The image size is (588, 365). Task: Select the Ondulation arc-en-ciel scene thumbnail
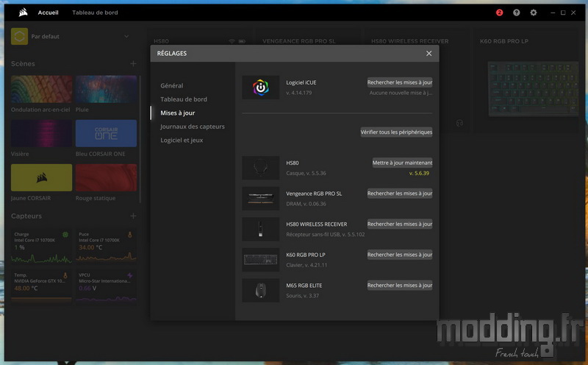click(x=41, y=89)
